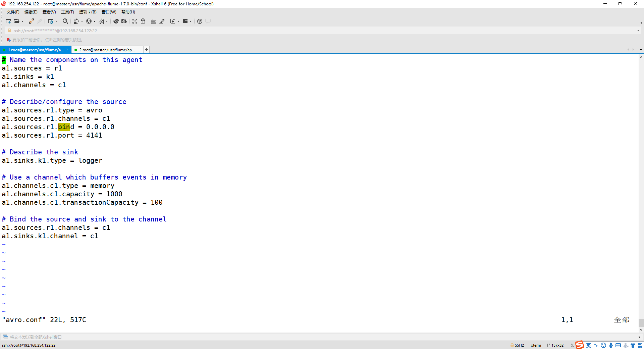Expand the dropdown beside the plus-box icon
The height and width of the screenshot is (349, 644).
[x=178, y=21]
